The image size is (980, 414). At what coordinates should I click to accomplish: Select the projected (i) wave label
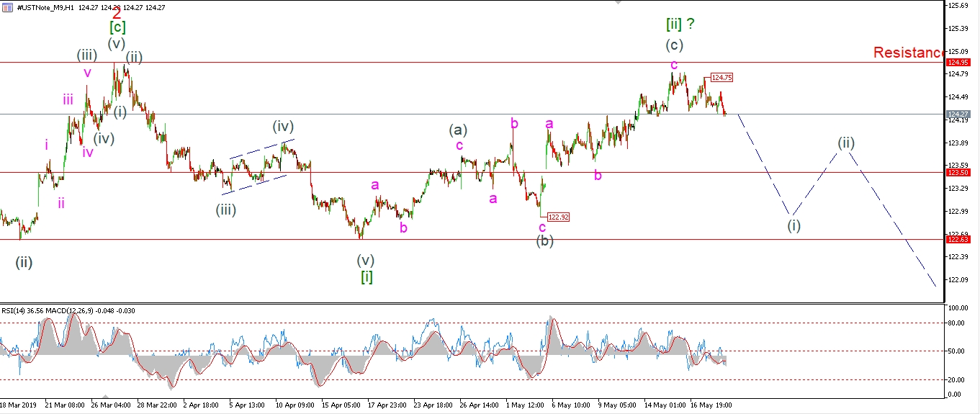794,225
